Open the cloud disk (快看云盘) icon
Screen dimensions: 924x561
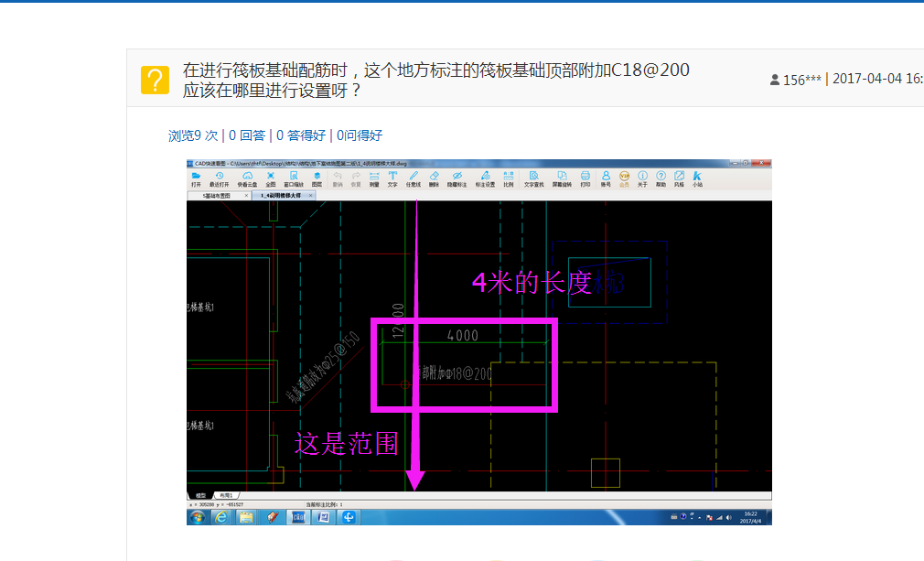tap(248, 179)
